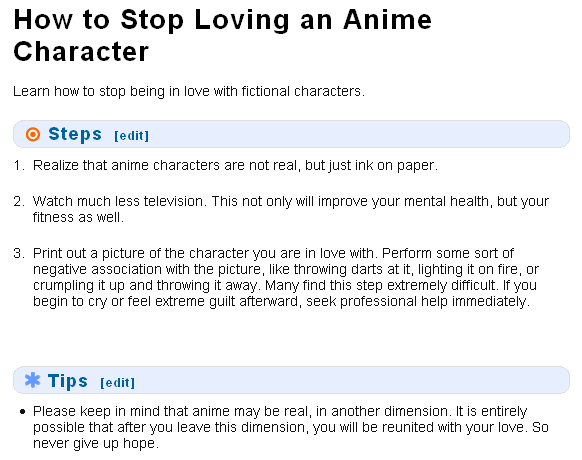This screenshot has height=460, width=582.
Task: Click the list number '2.' of the steps
Action: [19, 201]
